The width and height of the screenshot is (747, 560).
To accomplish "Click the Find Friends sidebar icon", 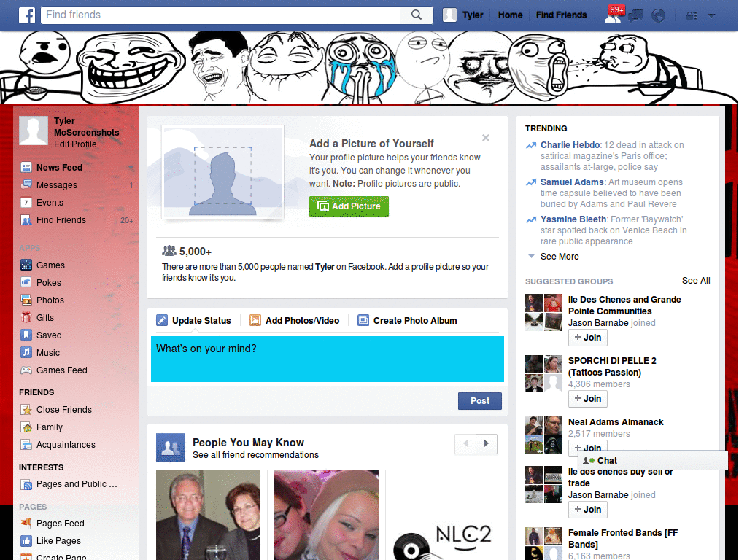I will point(26,220).
